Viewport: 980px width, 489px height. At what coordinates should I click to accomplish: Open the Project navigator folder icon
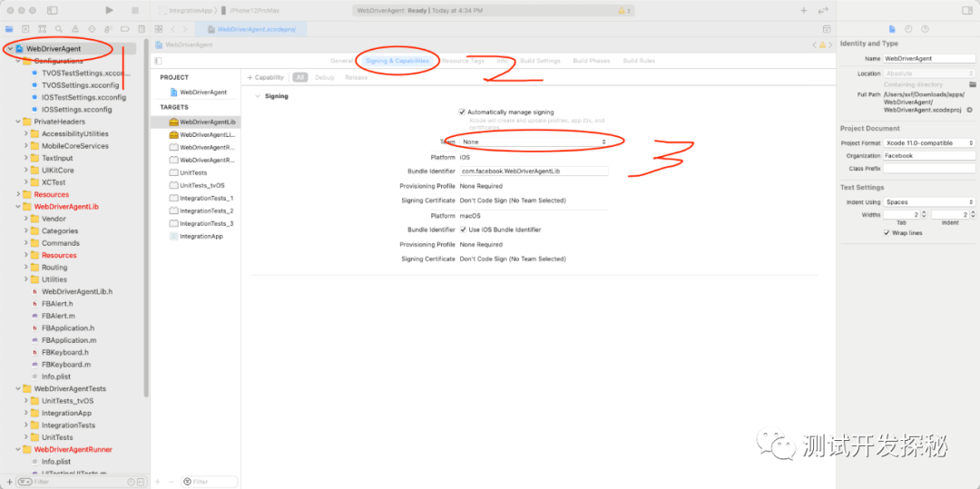coord(9,29)
